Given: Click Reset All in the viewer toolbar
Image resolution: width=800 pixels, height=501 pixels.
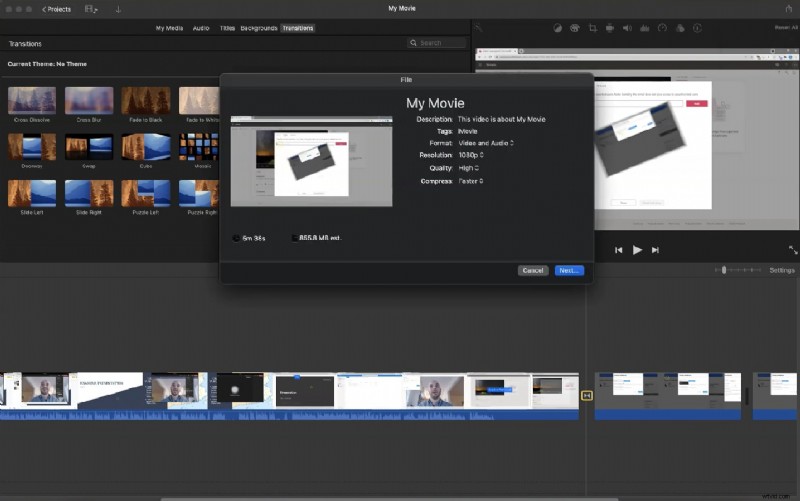Looking at the screenshot, I should tap(786, 28).
